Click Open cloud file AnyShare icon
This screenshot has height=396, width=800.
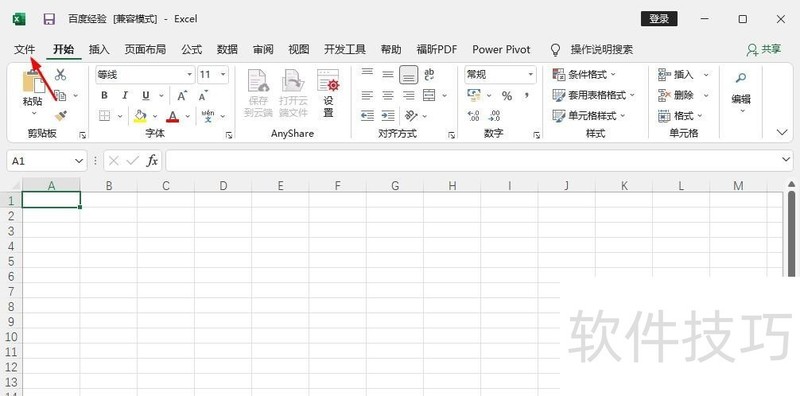[x=293, y=81]
